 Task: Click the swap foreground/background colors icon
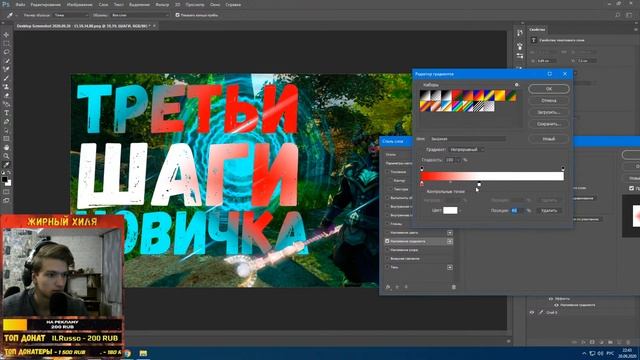pyautogui.click(x=9, y=173)
